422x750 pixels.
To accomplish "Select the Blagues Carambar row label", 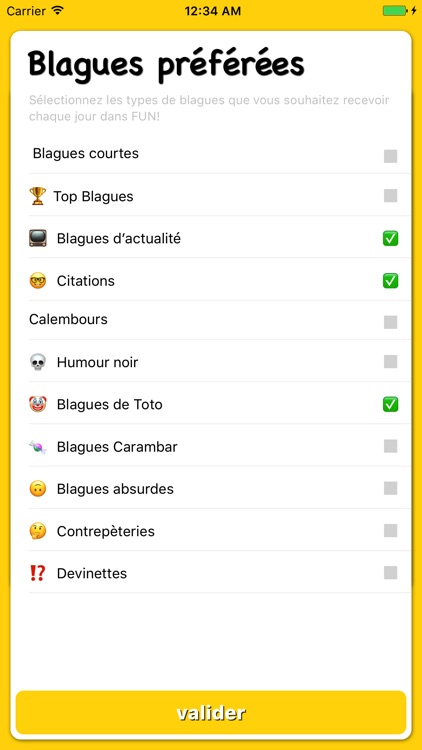I will point(117,447).
